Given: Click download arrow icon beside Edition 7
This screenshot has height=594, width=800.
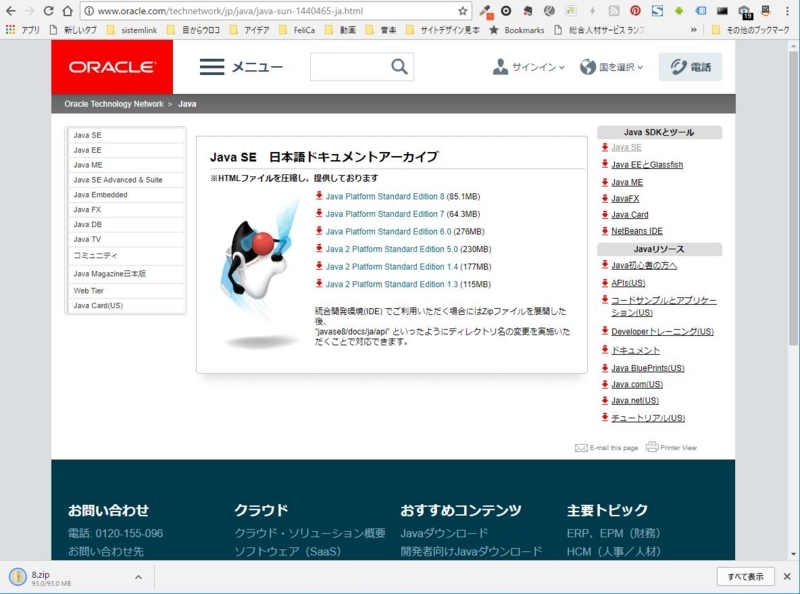Looking at the screenshot, I should click(319, 213).
